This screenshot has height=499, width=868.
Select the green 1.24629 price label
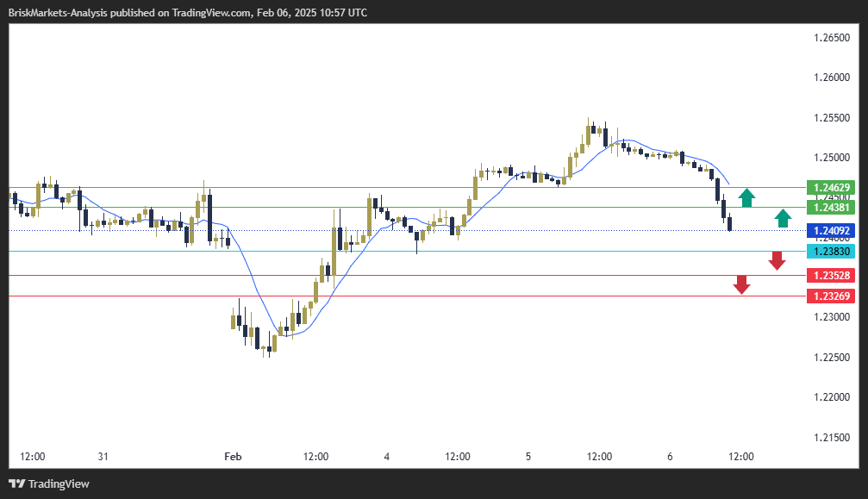(830, 187)
